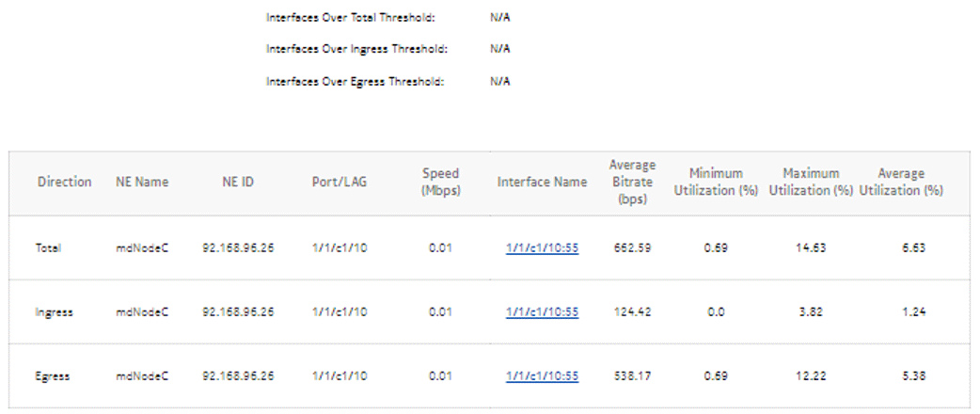The width and height of the screenshot is (980, 414).
Task: Open the interface link in the Total row
Action: click(x=542, y=248)
